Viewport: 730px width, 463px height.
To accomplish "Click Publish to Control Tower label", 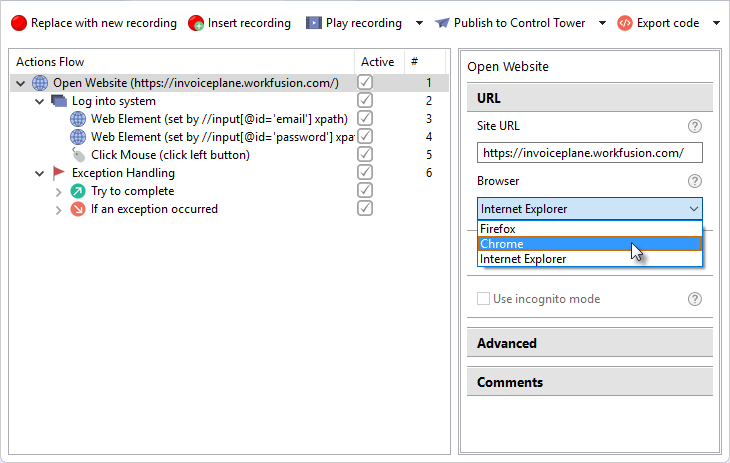I will pos(520,23).
